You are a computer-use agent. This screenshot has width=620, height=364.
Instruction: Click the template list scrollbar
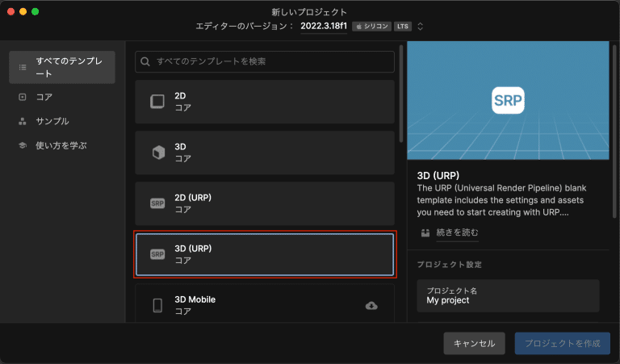point(401,94)
